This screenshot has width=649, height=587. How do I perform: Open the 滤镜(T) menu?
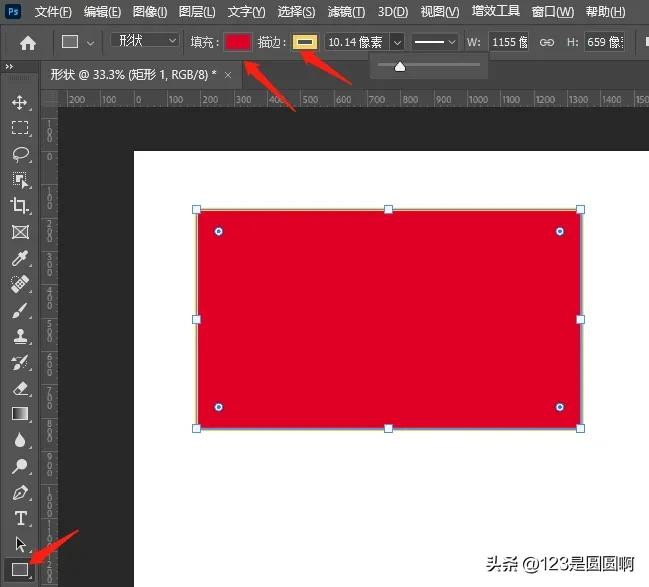tap(346, 12)
